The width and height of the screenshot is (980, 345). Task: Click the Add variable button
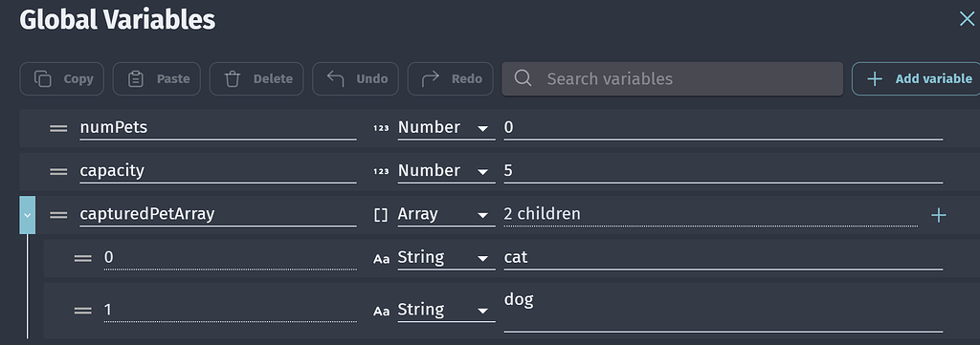[916, 78]
